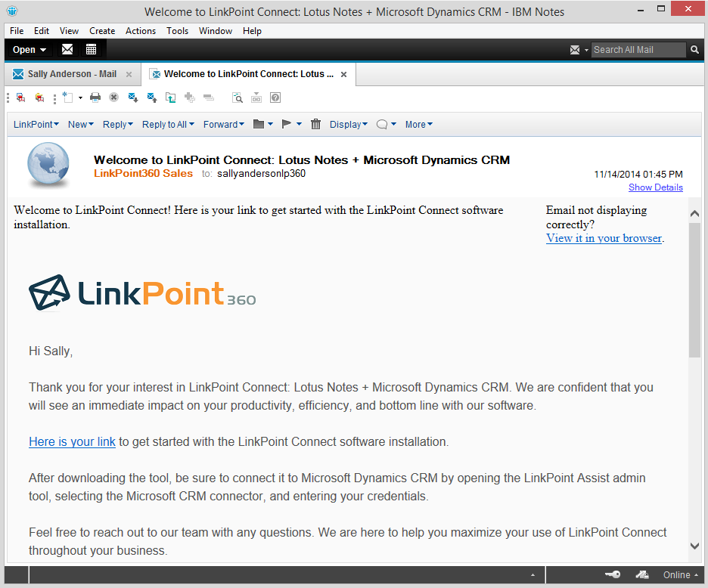Click the magnifier search button

coord(694,50)
